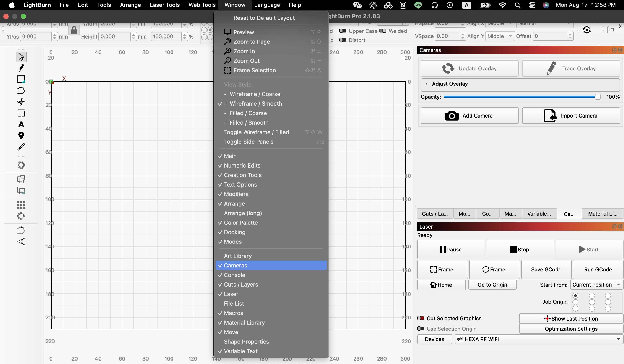Click the Wi-Fi status icon
Screen dimensions: 624x364
(502, 5)
